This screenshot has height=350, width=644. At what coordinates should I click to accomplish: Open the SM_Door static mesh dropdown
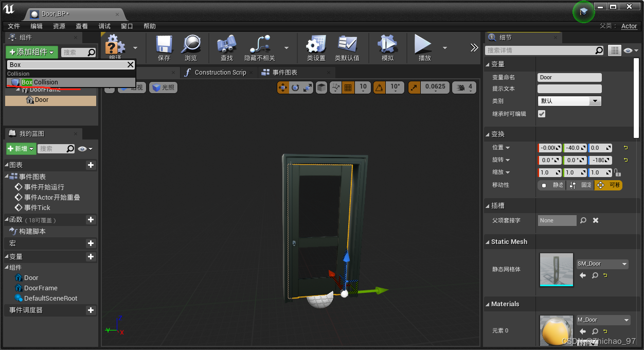click(602, 264)
